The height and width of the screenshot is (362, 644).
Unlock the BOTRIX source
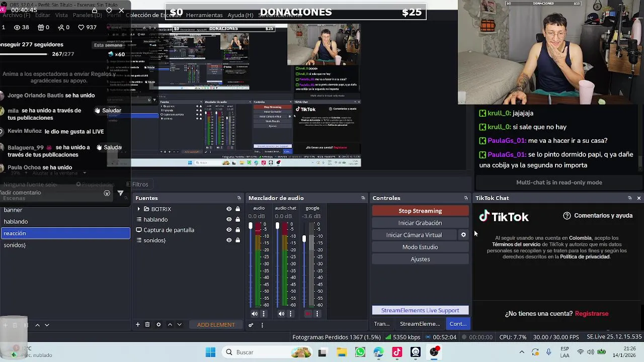pos(237,209)
